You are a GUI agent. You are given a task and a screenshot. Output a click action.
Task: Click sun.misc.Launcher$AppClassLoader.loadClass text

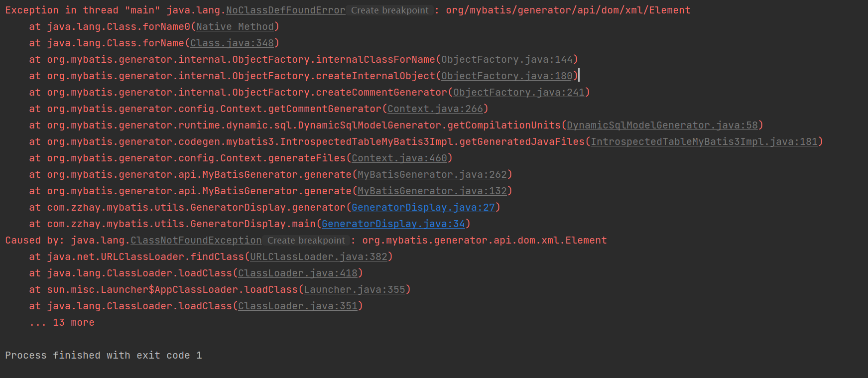172,289
